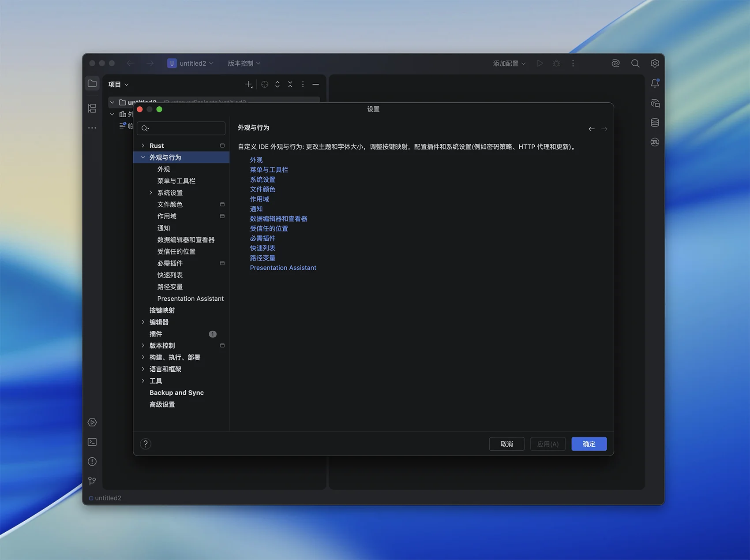
Task: Select 按键映射 in settings tree
Action: click(162, 310)
